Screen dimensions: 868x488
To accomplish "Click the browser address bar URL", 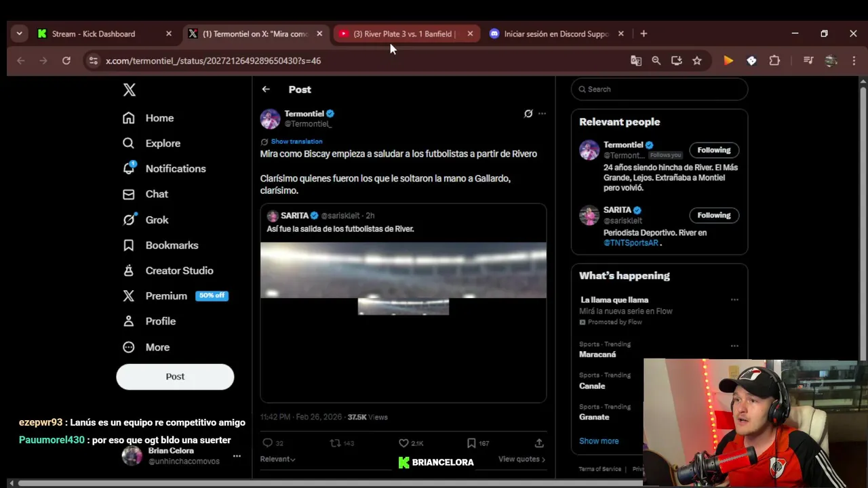I will [x=213, y=60].
